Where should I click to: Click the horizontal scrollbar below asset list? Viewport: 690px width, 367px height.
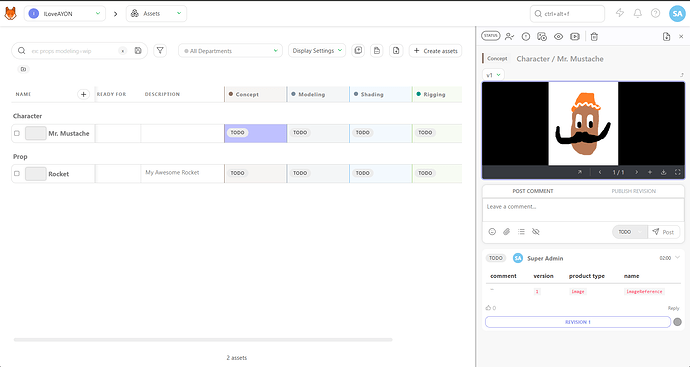coord(203,340)
